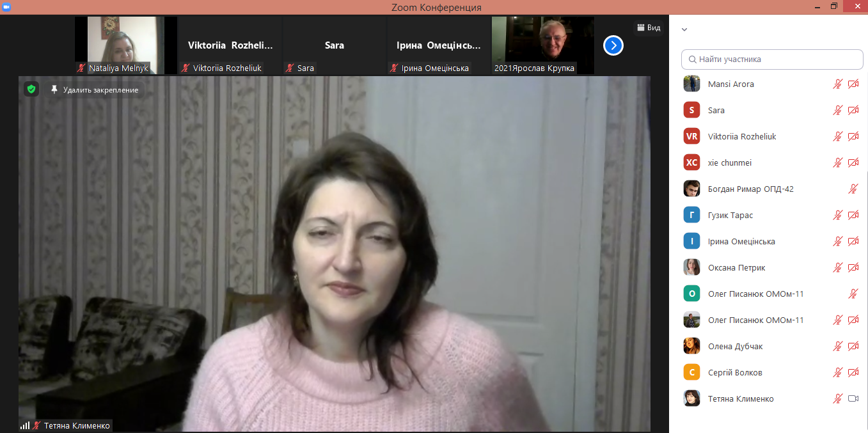Select Ірина Омецінська video tile
Viewport: 868px width, 433px height.
(439, 45)
